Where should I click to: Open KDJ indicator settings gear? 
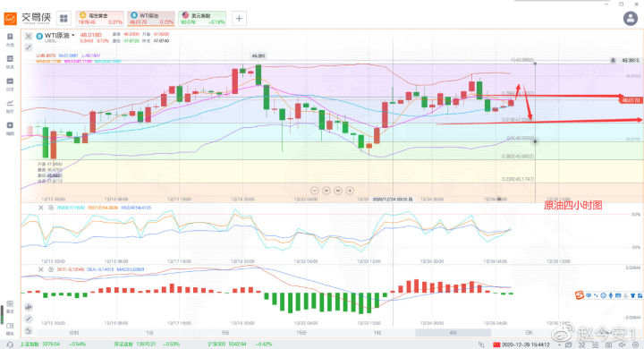point(50,208)
